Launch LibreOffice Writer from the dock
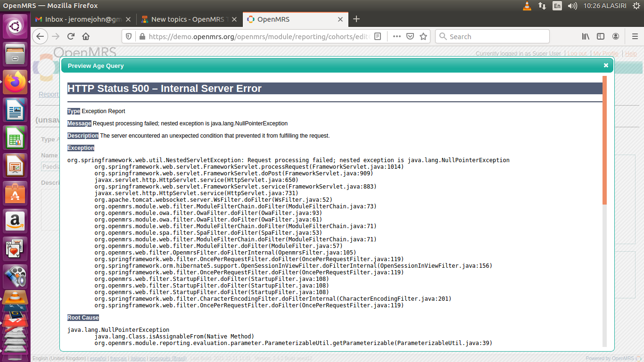 click(x=15, y=110)
